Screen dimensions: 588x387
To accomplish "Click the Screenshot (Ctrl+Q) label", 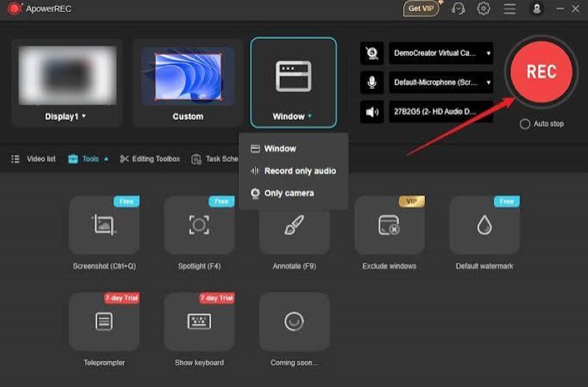I will (104, 266).
